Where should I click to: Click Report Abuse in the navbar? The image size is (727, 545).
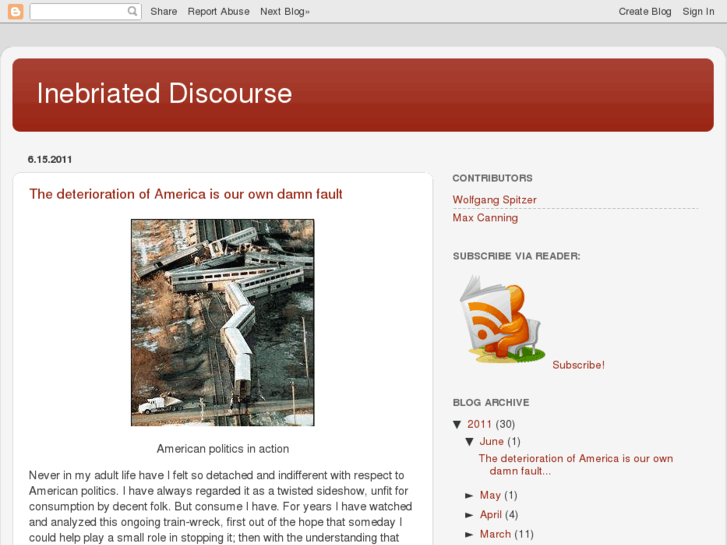[218, 12]
